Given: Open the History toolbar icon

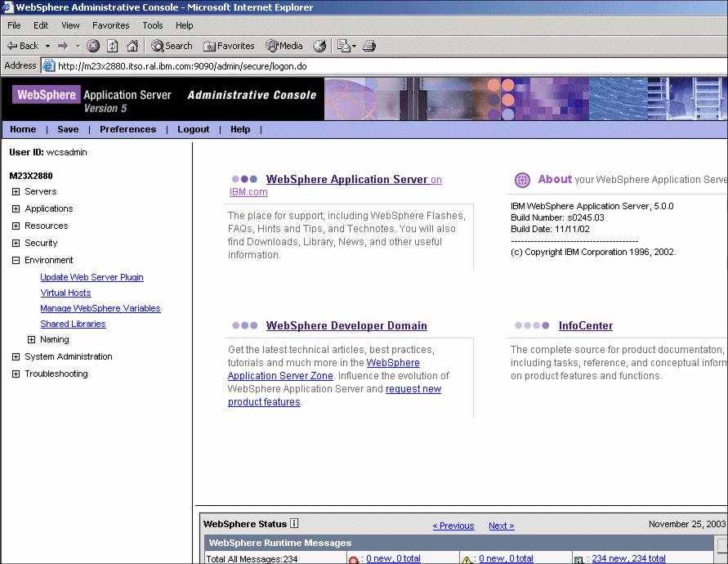Looking at the screenshot, I should point(319,46).
